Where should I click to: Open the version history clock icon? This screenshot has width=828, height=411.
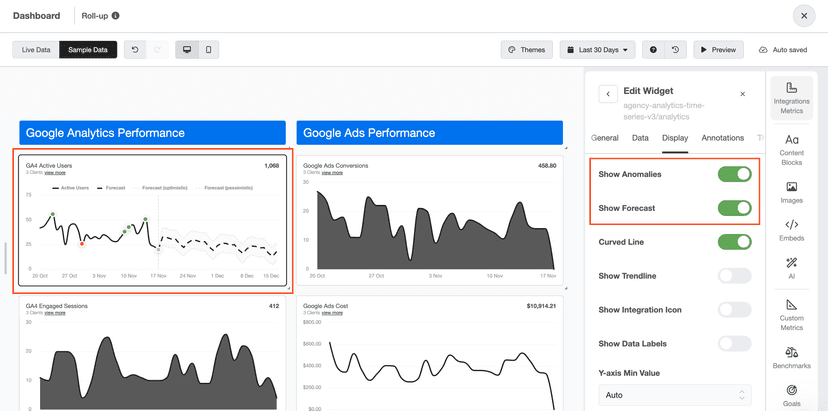pos(675,50)
